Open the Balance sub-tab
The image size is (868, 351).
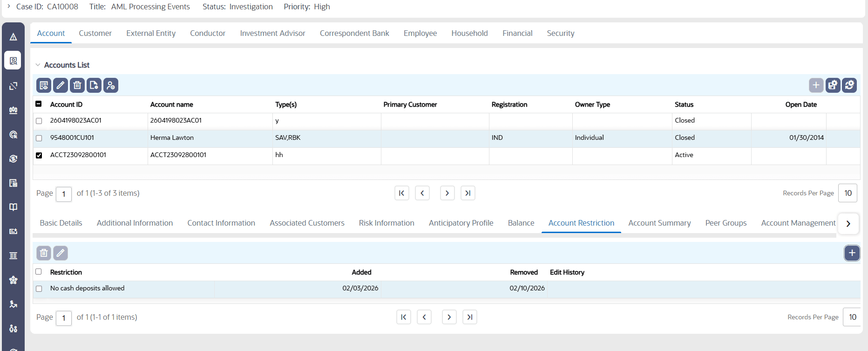tap(521, 223)
